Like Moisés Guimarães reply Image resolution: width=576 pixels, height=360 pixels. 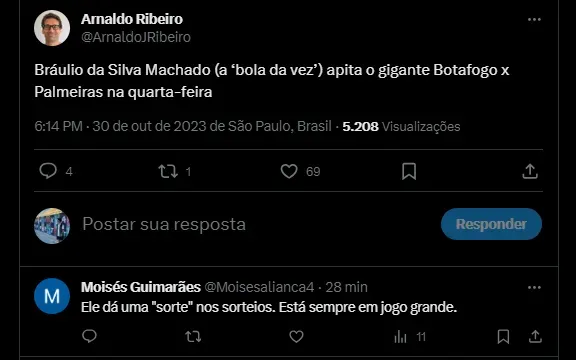(x=296, y=336)
